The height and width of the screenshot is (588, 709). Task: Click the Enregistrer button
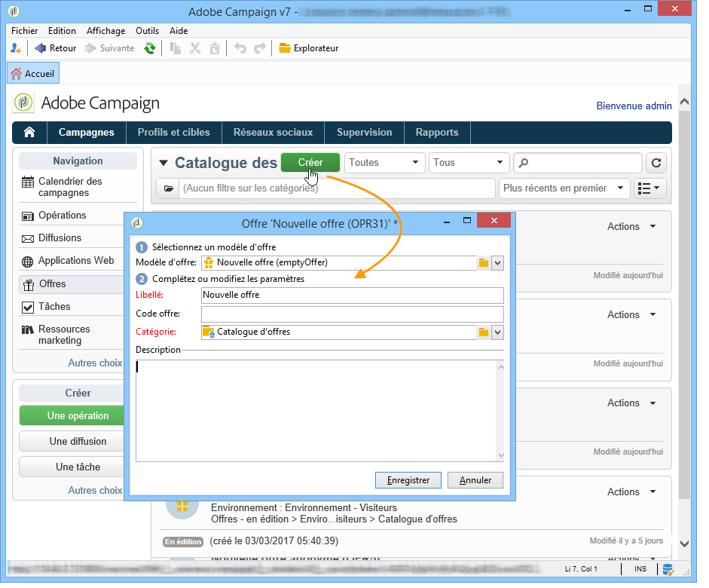408,480
